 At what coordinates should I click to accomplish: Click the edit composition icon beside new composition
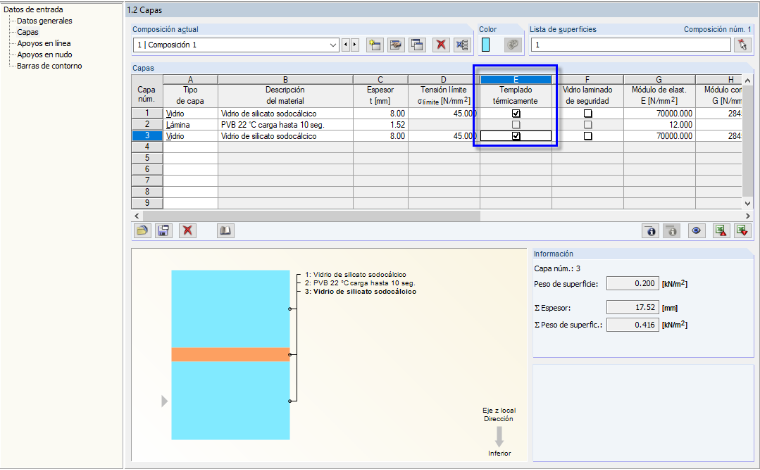point(396,45)
